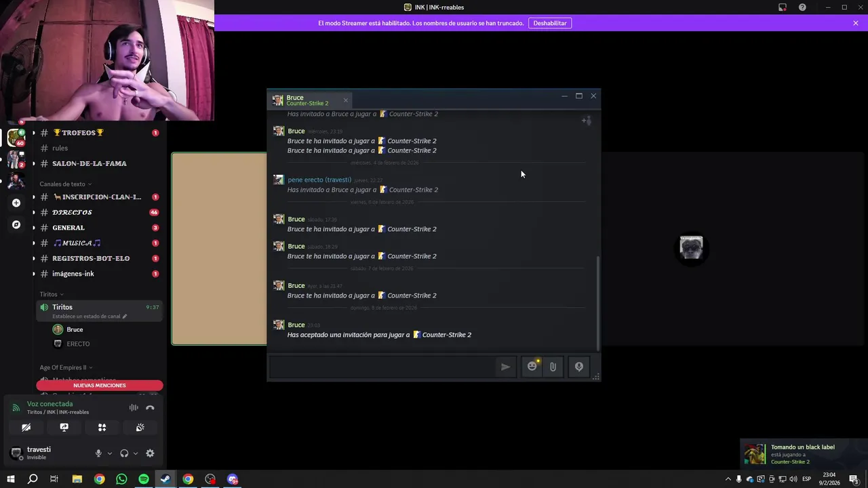The width and height of the screenshot is (868, 488).
Task: Disconnect from voice with hang-up icon
Action: pyautogui.click(x=150, y=407)
